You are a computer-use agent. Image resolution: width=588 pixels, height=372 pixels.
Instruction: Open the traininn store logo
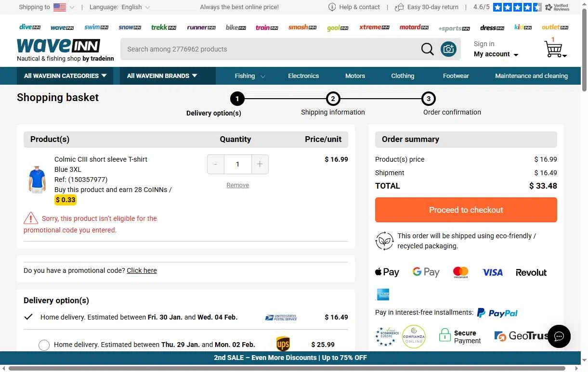267,27
